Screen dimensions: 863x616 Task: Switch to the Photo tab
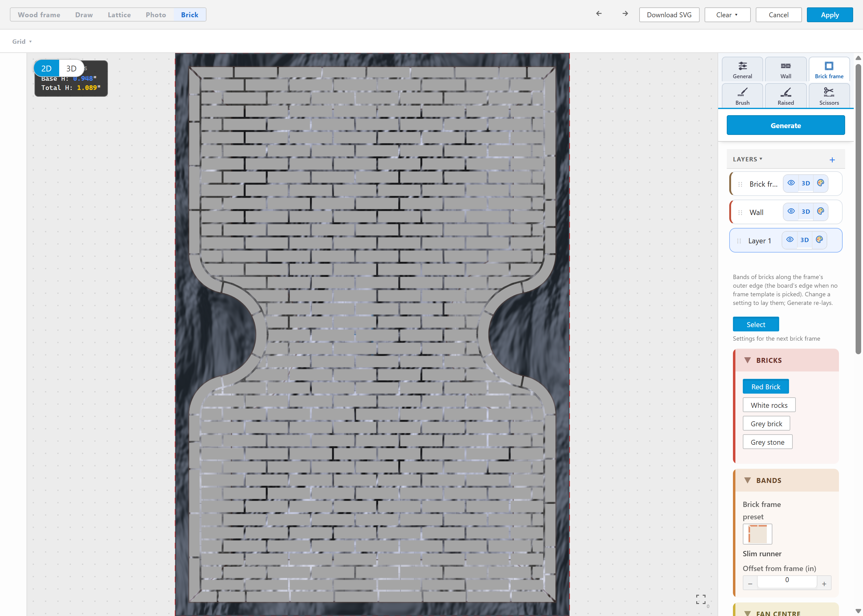pyautogui.click(x=156, y=15)
